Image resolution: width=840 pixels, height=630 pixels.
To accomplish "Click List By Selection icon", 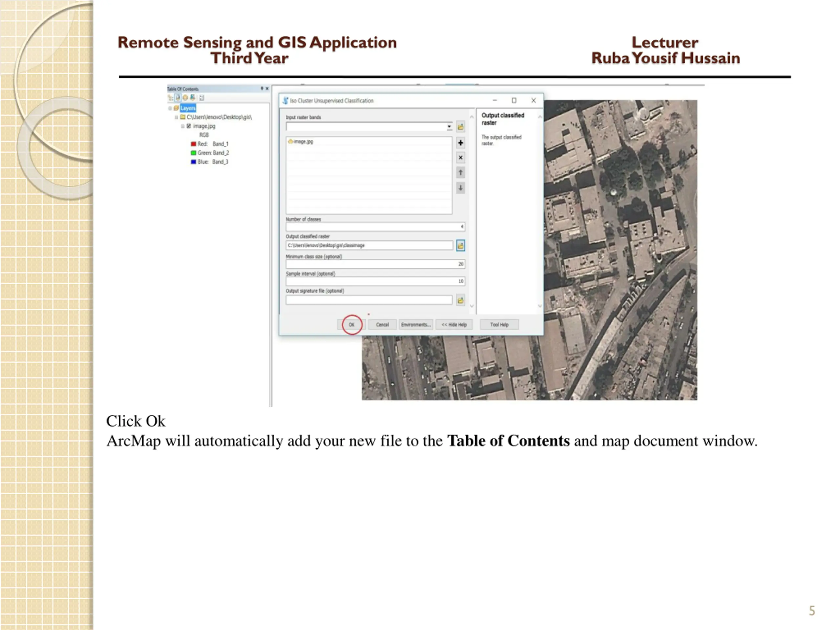I will (x=193, y=98).
